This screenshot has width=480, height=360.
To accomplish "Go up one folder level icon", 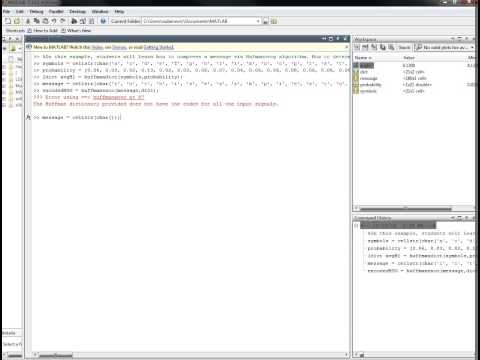I will click(274, 21).
